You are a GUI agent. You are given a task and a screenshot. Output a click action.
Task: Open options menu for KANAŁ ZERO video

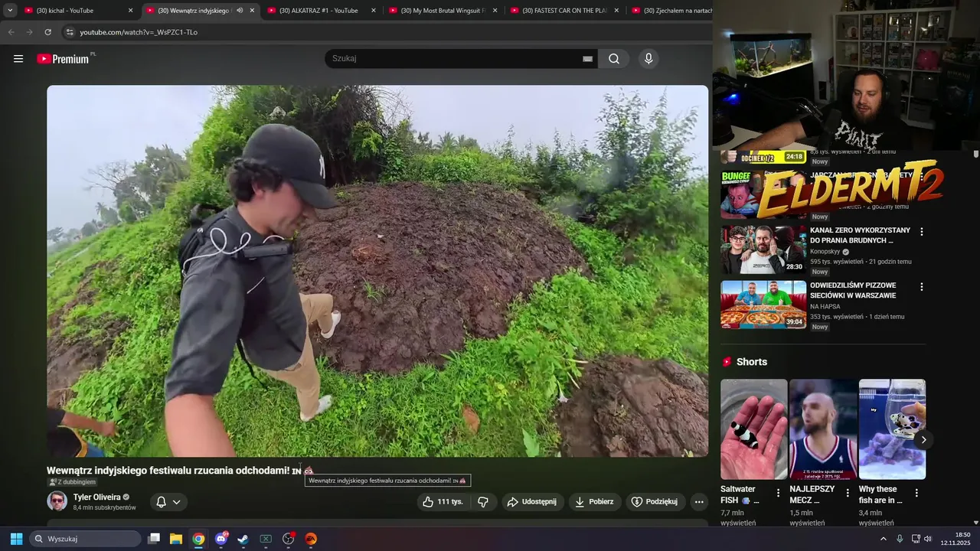click(921, 232)
